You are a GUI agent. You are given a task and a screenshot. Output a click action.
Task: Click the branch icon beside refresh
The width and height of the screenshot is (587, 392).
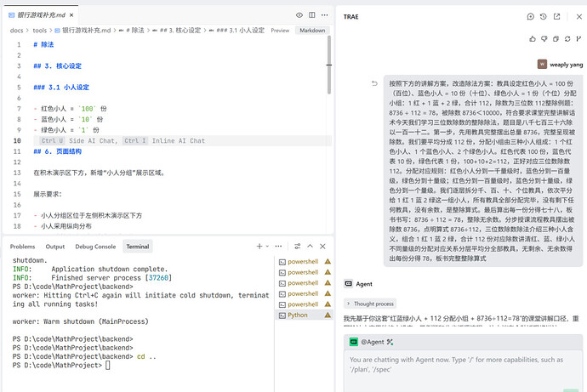pos(578,39)
